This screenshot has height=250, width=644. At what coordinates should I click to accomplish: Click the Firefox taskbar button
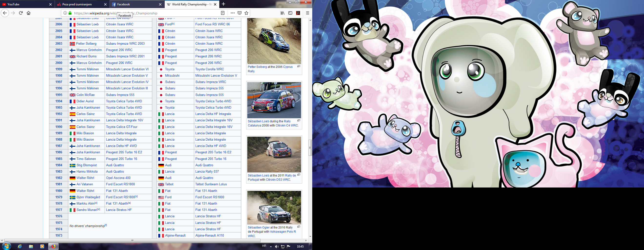(x=53, y=246)
